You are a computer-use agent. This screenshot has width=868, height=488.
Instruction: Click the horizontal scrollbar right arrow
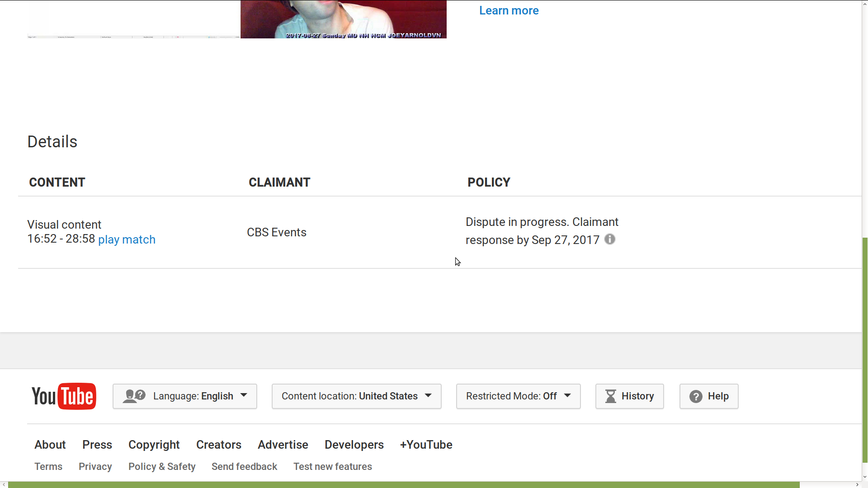coord(857,485)
